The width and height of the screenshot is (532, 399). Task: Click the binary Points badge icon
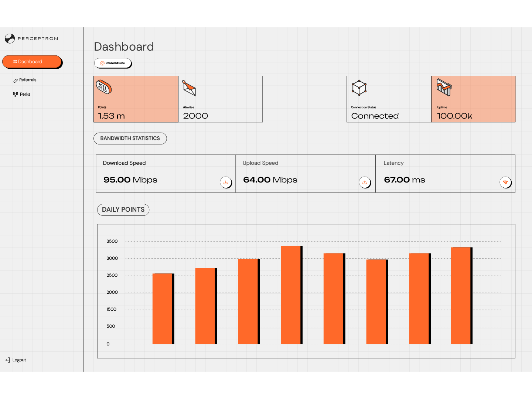103,88
